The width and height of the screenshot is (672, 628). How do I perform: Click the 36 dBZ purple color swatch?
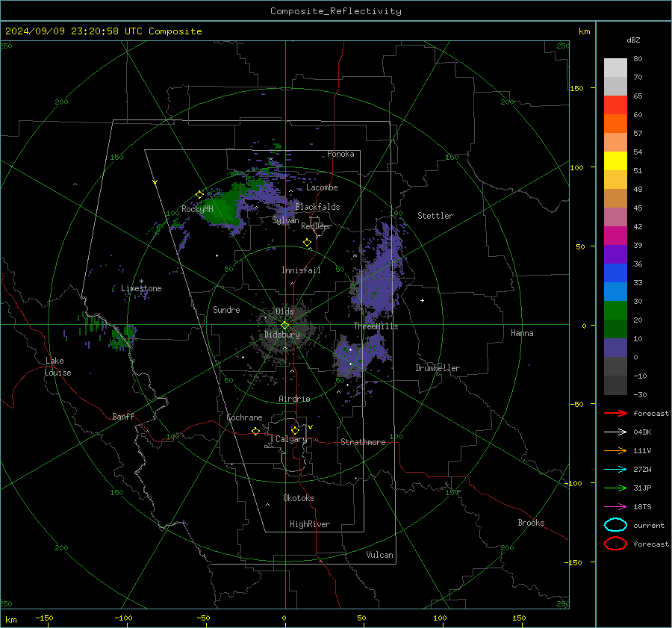(615, 255)
